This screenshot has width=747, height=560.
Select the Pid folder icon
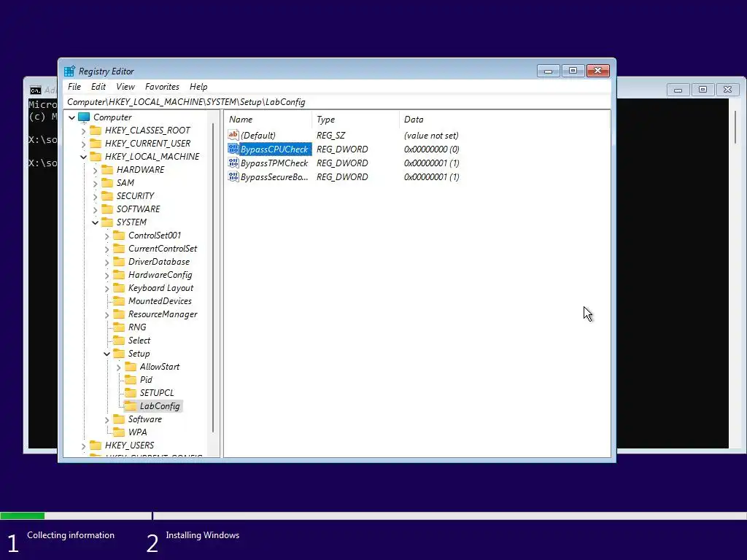point(130,379)
